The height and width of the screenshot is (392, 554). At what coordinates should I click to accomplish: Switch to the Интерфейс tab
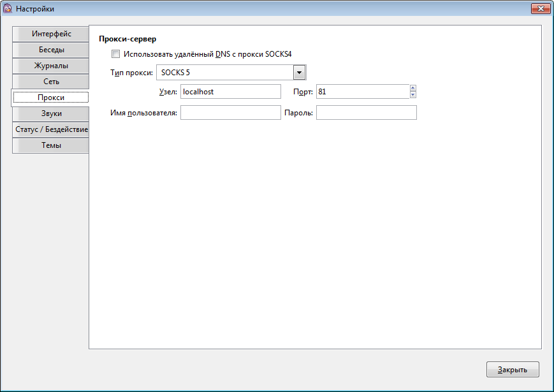(51, 34)
